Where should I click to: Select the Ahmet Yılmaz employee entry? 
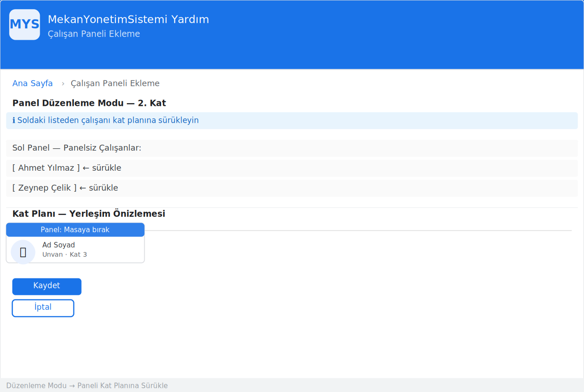(292, 168)
